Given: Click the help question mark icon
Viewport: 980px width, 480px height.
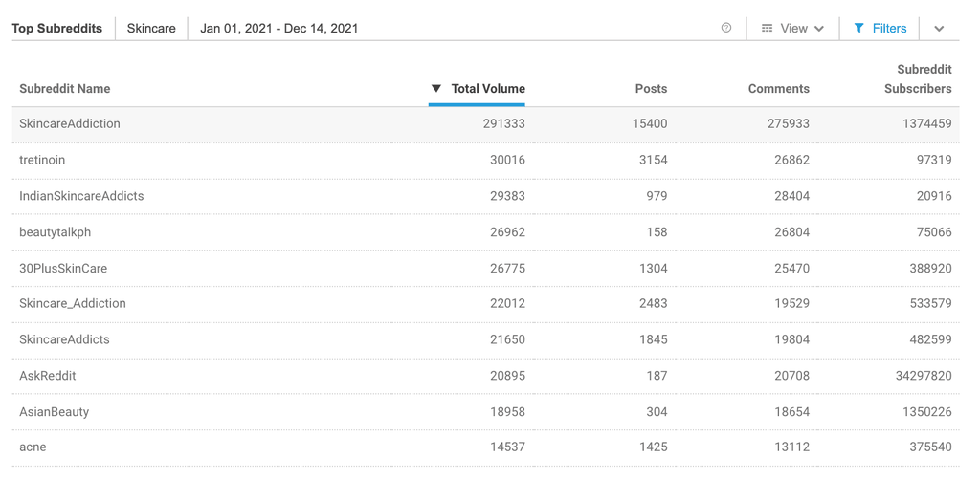Looking at the screenshot, I should click(x=726, y=28).
